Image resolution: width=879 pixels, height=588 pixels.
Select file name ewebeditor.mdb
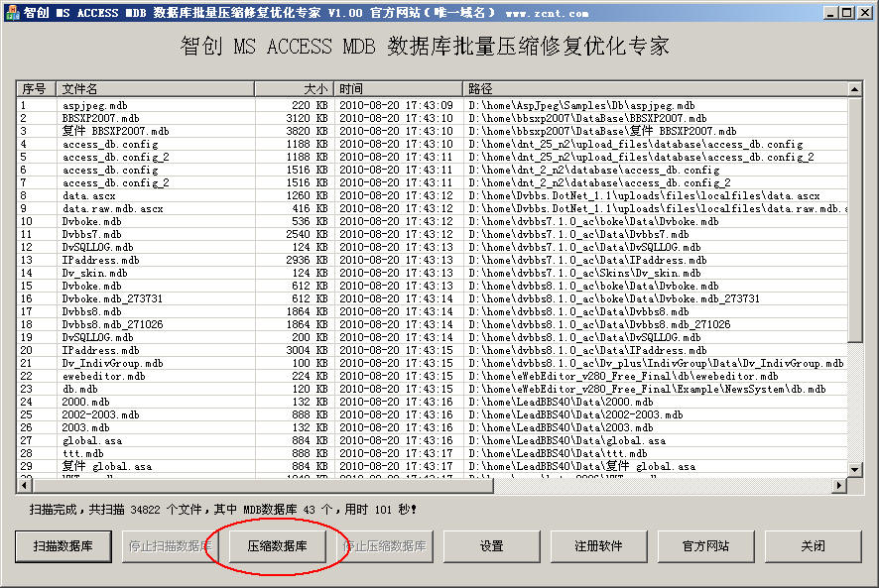tap(104, 376)
